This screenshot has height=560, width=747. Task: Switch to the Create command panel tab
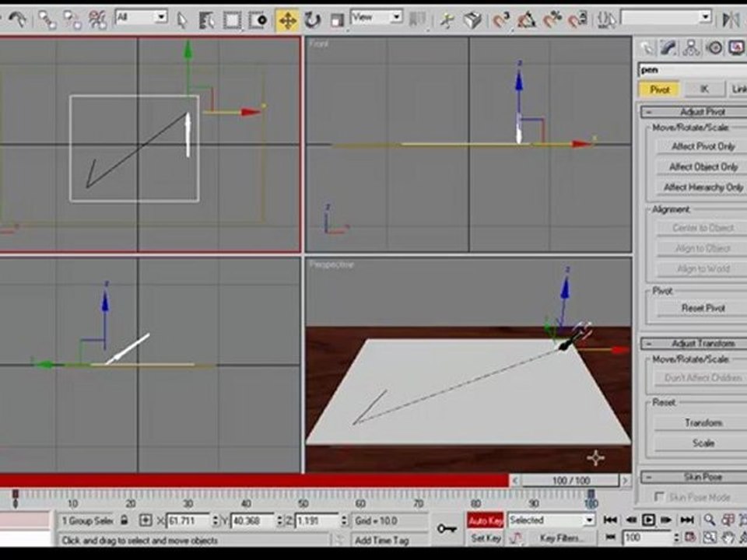tap(647, 48)
